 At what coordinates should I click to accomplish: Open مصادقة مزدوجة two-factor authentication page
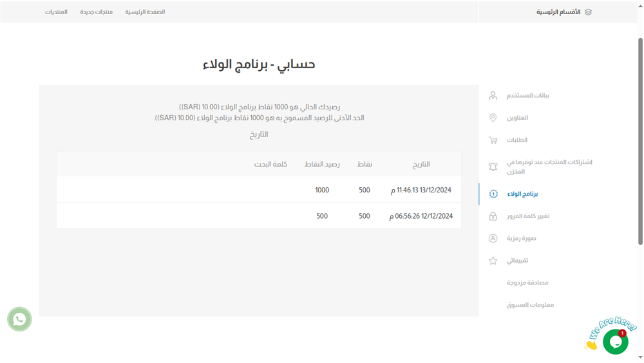(527, 283)
